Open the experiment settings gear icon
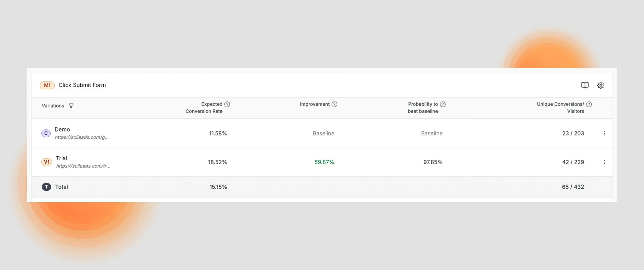This screenshot has height=270, width=644. point(601,85)
